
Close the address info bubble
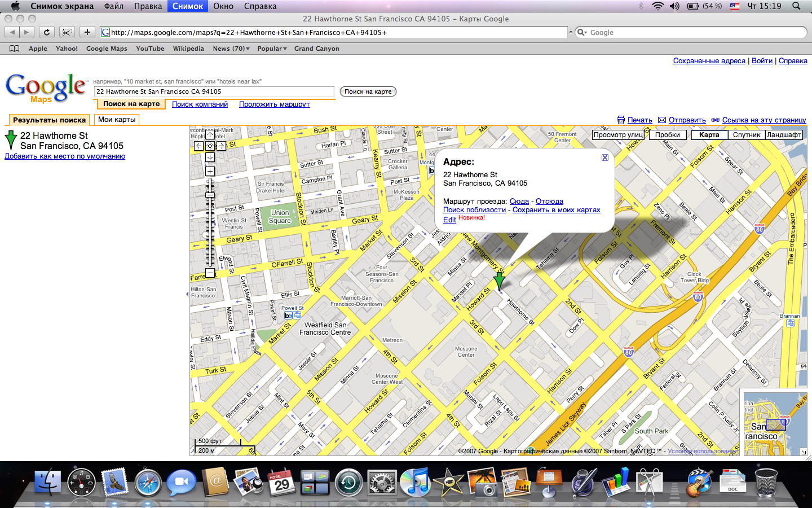605,157
